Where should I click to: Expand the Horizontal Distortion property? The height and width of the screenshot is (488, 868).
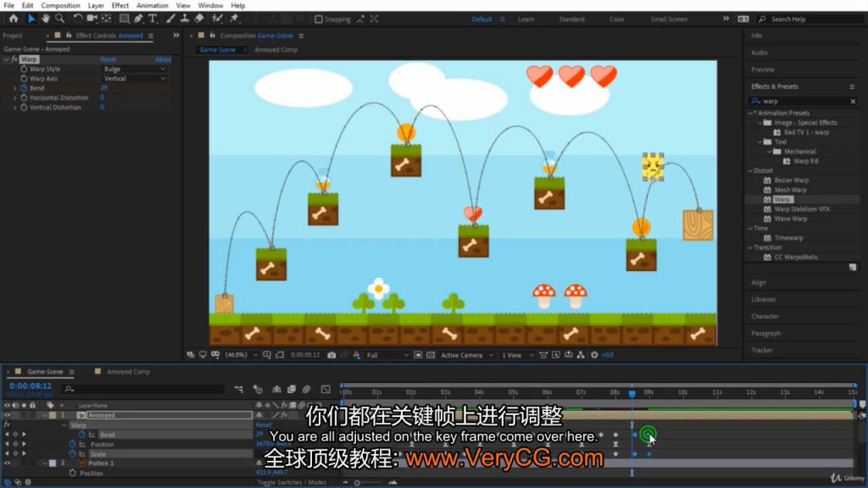click(15, 98)
